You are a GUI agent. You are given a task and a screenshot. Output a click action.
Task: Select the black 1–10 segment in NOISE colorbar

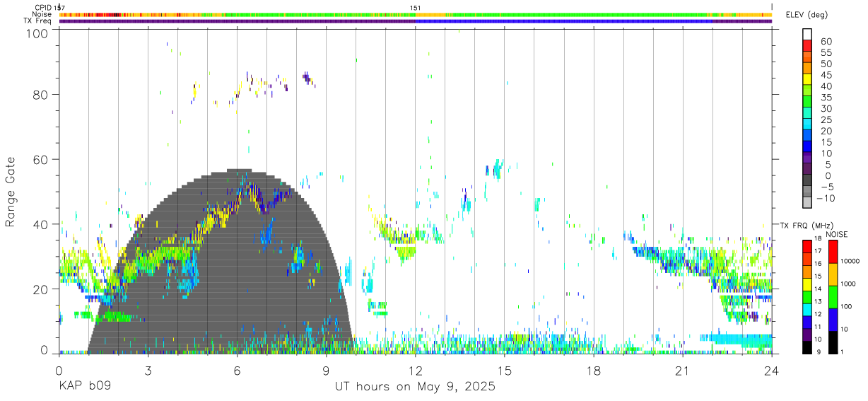(x=832, y=342)
